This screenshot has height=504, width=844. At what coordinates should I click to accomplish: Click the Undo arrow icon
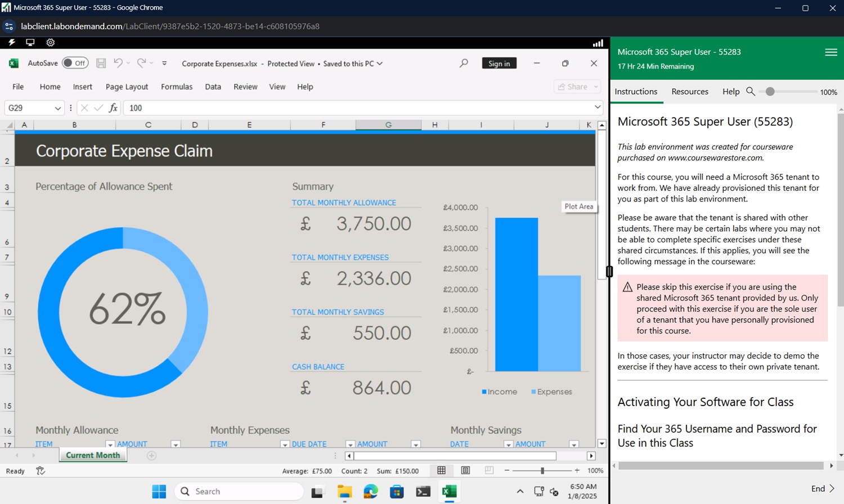click(118, 63)
